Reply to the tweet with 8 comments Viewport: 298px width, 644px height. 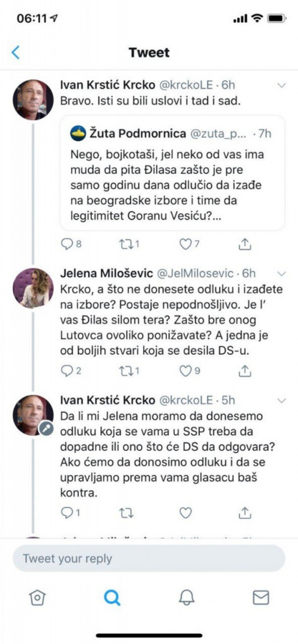pyautogui.click(x=67, y=244)
